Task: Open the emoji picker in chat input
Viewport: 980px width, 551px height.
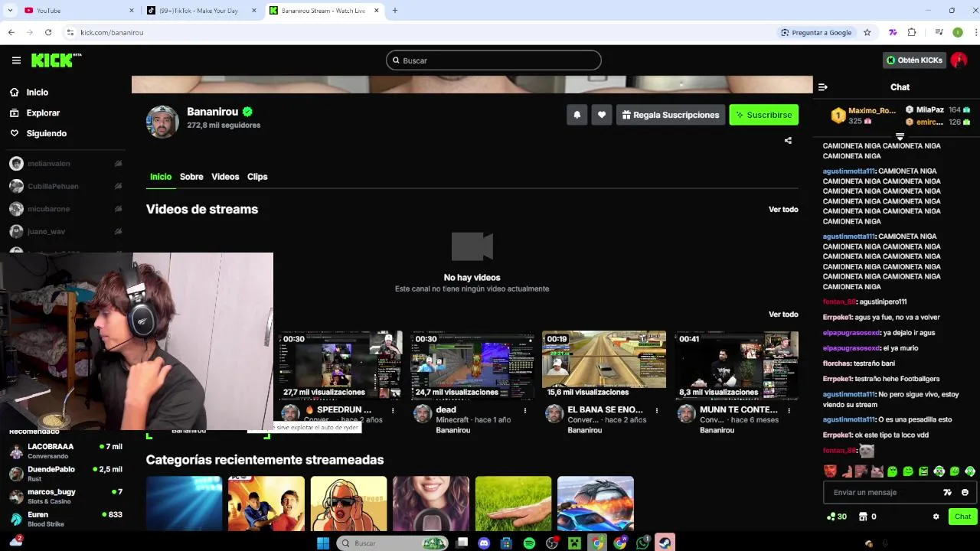Action: click(x=965, y=492)
